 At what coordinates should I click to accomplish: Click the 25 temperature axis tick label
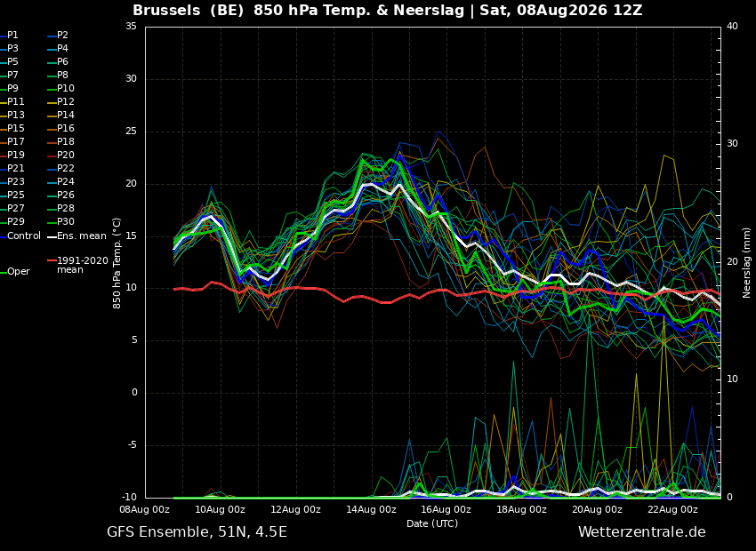[x=131, y=132]
